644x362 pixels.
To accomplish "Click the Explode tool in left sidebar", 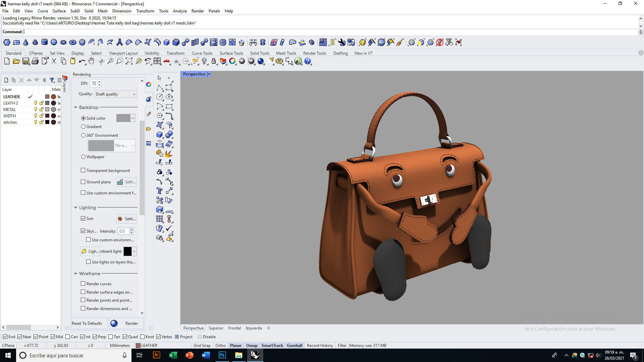I will pos(169,154).
